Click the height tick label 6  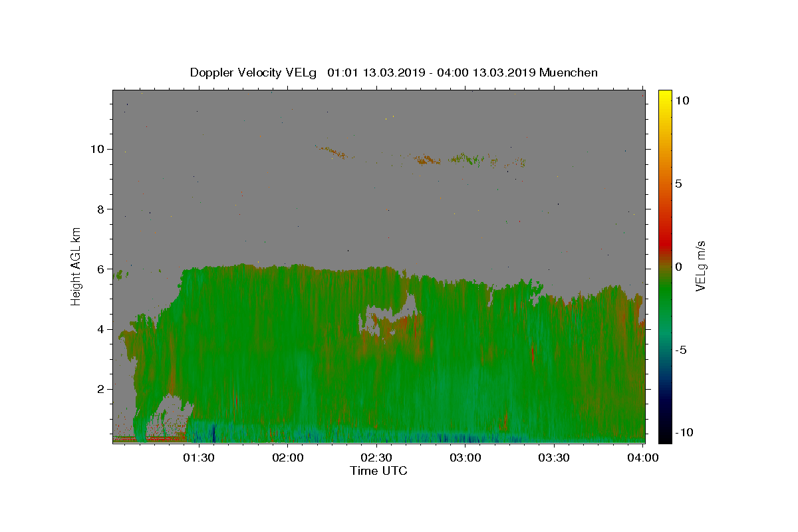100,269
